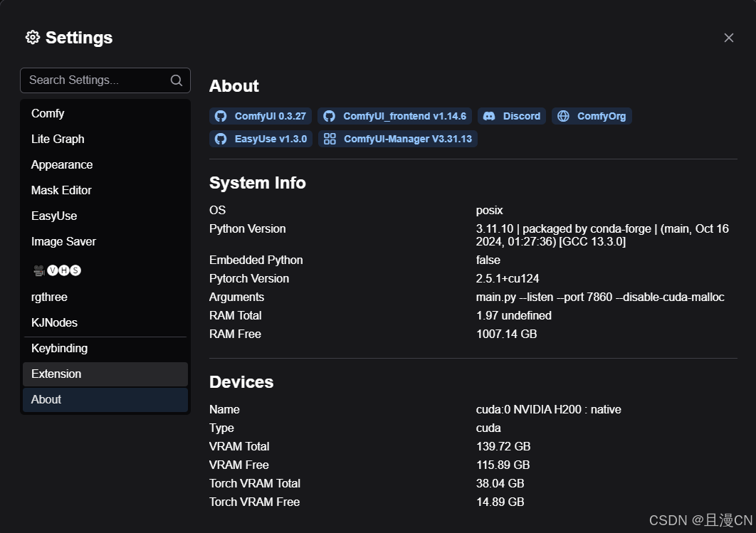
Task: Click the VRAM Total value 139.72 GB
Action: coord(503,447)
